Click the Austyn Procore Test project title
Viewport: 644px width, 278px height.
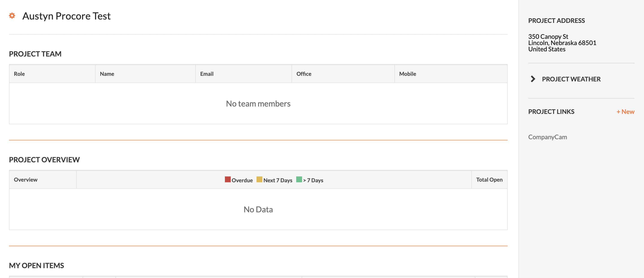[x=66, y=16]
